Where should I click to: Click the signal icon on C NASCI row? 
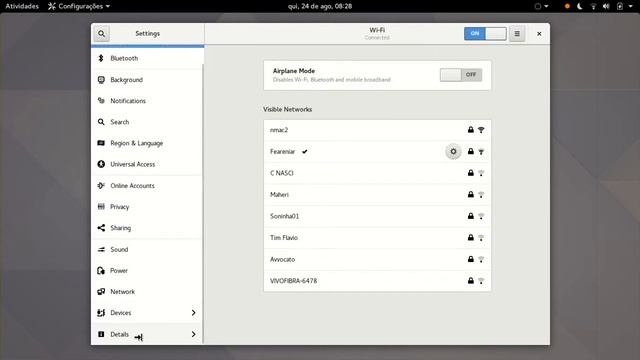click(481, 173)
